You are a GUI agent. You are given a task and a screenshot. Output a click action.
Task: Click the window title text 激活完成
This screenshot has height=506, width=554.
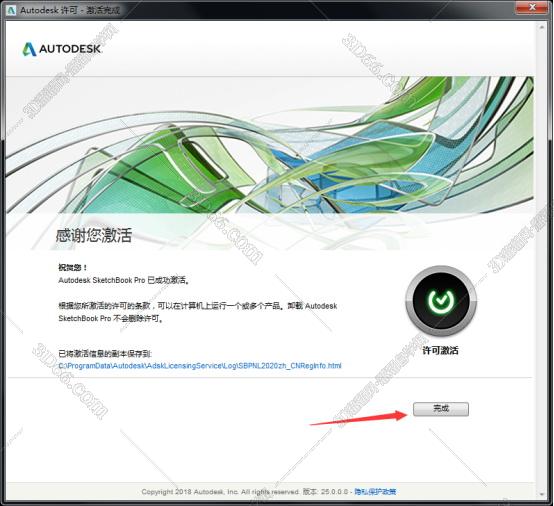[103, 10]
